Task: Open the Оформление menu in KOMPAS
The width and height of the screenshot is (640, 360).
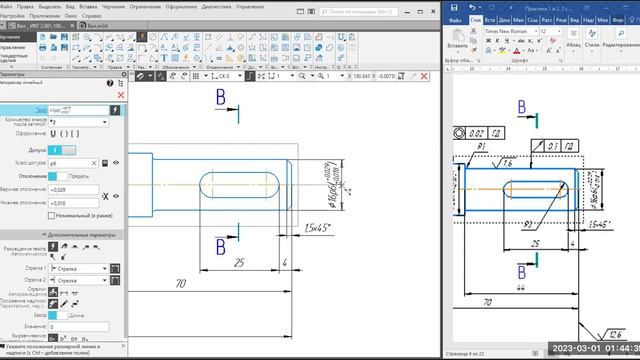Action: pos(181,7)
